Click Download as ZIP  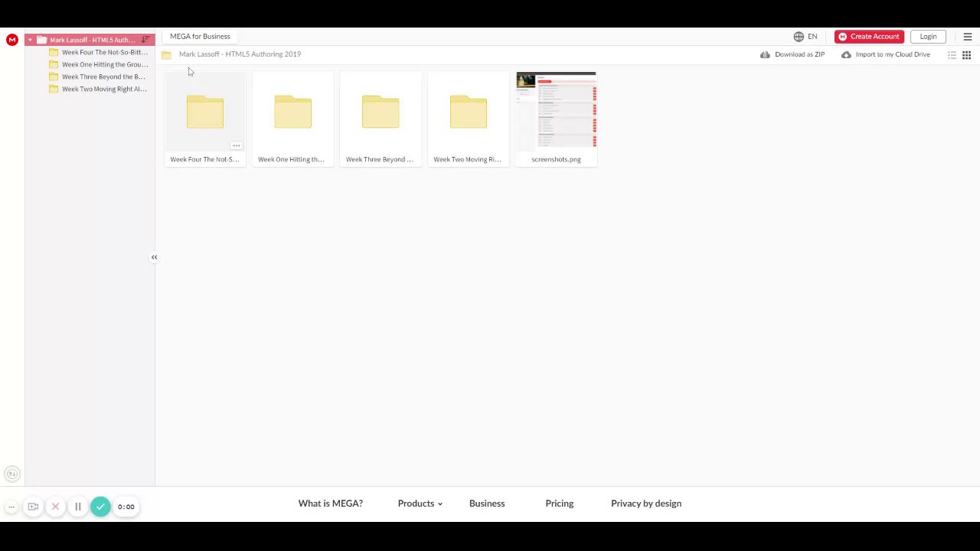coord(792,54)
